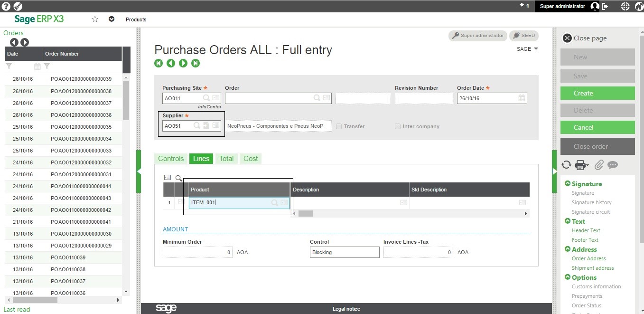Switch to the Cost tab
Image resolution: width=644 pixels, height=314 pixels.
click(251, 159)
